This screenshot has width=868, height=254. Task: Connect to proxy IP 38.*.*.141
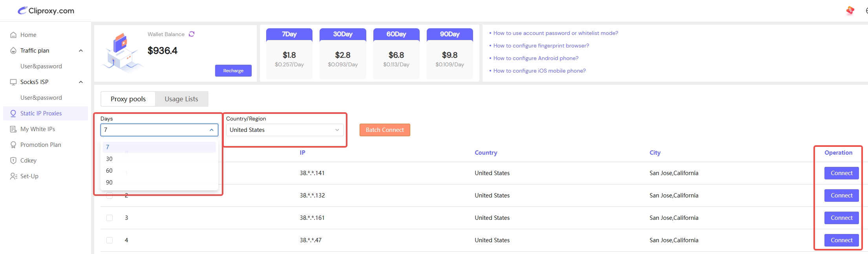pos(841,173)
